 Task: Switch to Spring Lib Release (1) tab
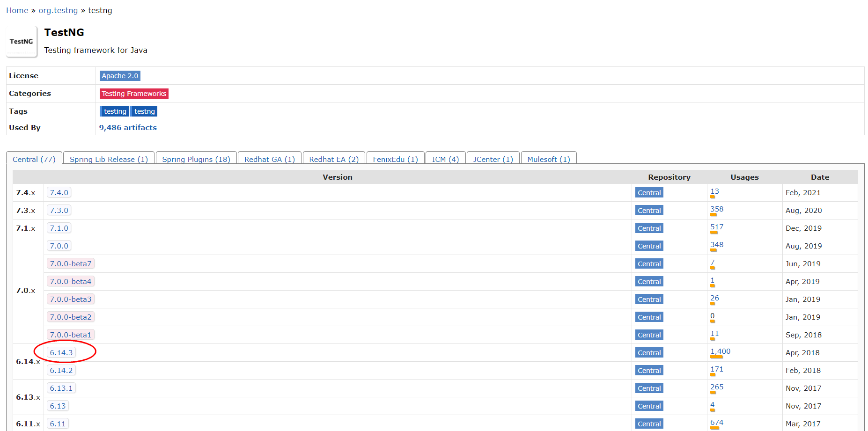pos(109,159)
